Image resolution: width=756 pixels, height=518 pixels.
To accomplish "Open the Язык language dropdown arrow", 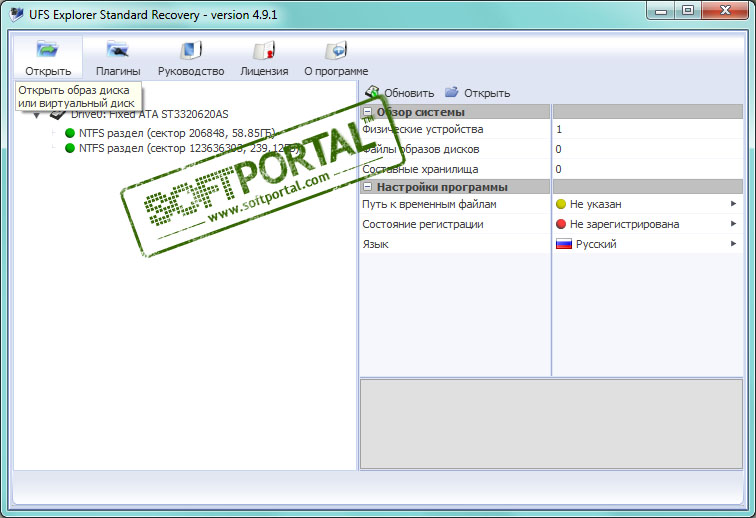I will pos(733,244).
